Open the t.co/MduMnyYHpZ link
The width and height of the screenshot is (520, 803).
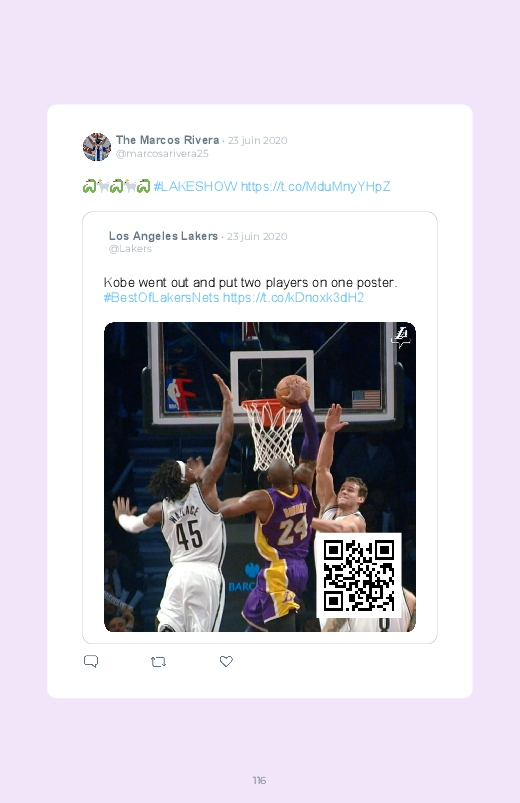[x=316, y=186]
